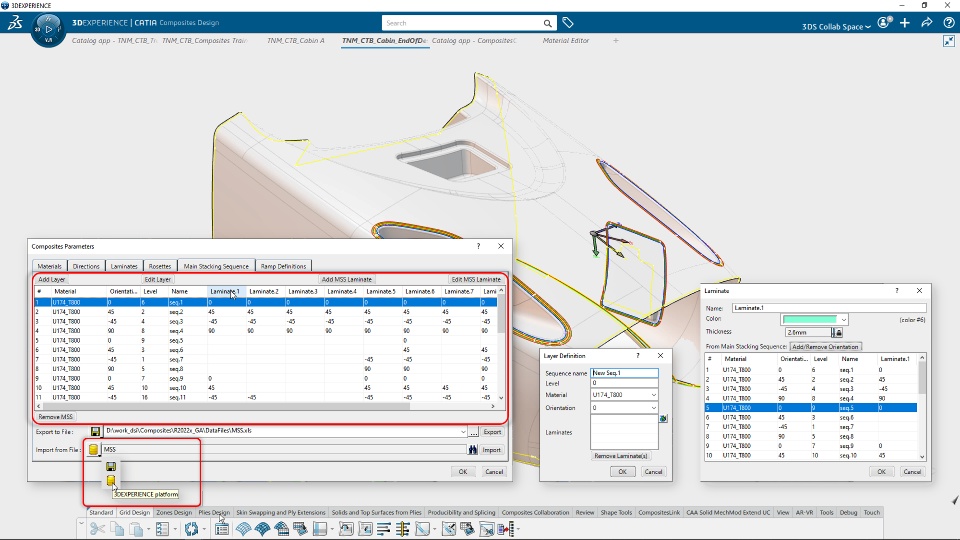Screen dimensions: 960x540
Task: Click the Import button
Action: click(492, 450)
